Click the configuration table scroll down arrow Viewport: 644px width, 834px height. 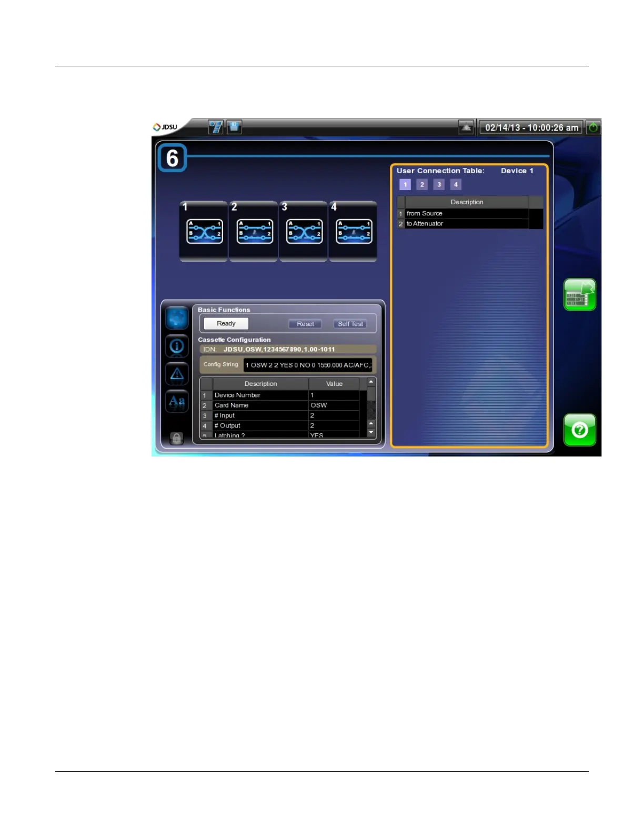point(371,432)
